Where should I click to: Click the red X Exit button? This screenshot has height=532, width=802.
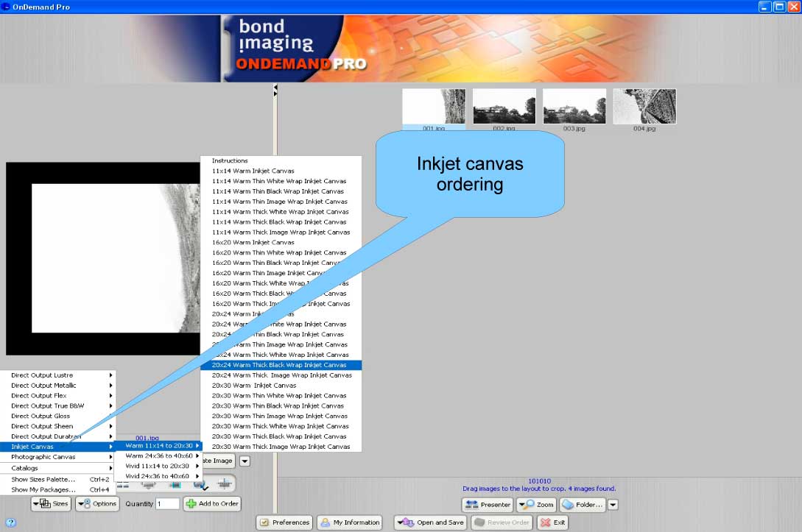coord(554,522)
